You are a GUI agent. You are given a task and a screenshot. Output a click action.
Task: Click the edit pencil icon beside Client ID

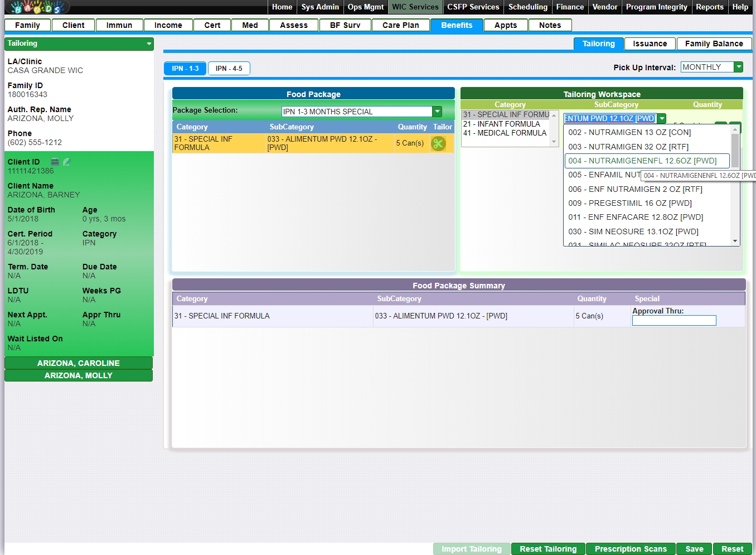tap(67, 162)
